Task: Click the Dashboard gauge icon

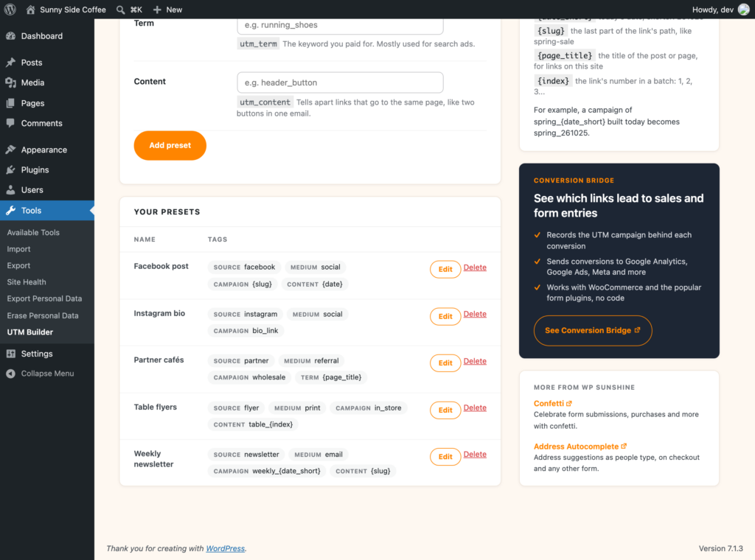Action: click(x=10, y=36)
